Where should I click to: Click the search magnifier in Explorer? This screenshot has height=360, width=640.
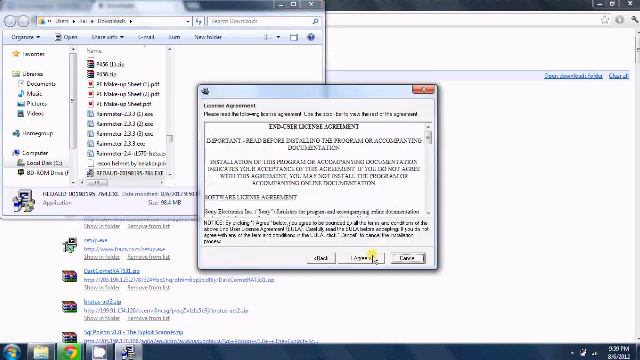tap(315, 21)
